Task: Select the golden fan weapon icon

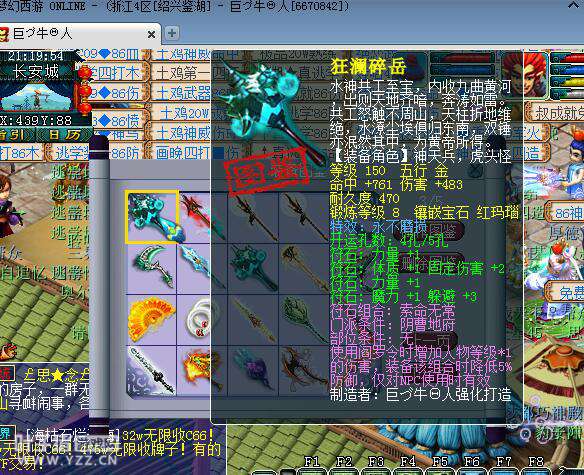Action: [x=152, y=320]
